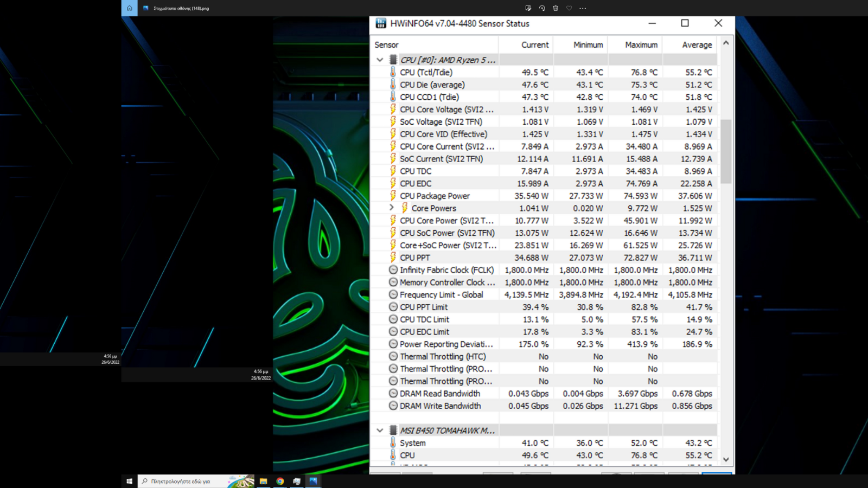Go to Photos home via house icon
This screenshot has width=868, height=488.
pos(129,8)
